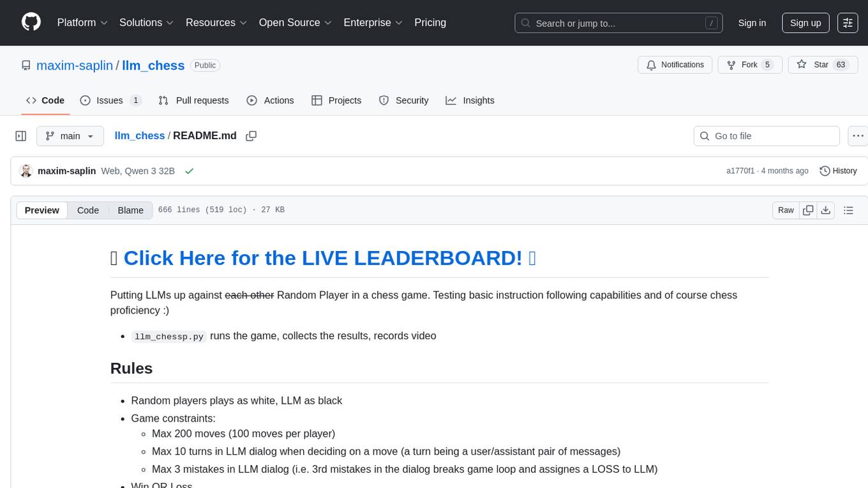Select the Blame view
The image size is (868, 488).
[131, 210]
